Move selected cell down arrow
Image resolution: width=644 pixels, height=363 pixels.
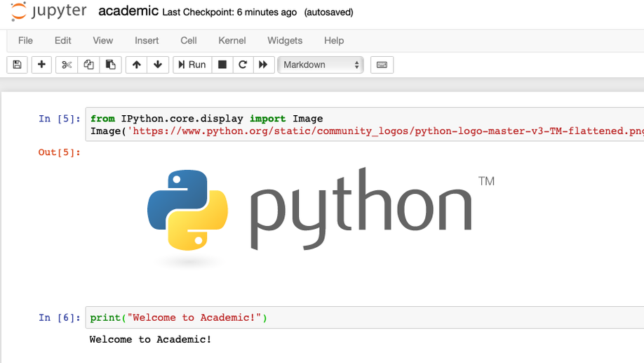coord(158,65)
